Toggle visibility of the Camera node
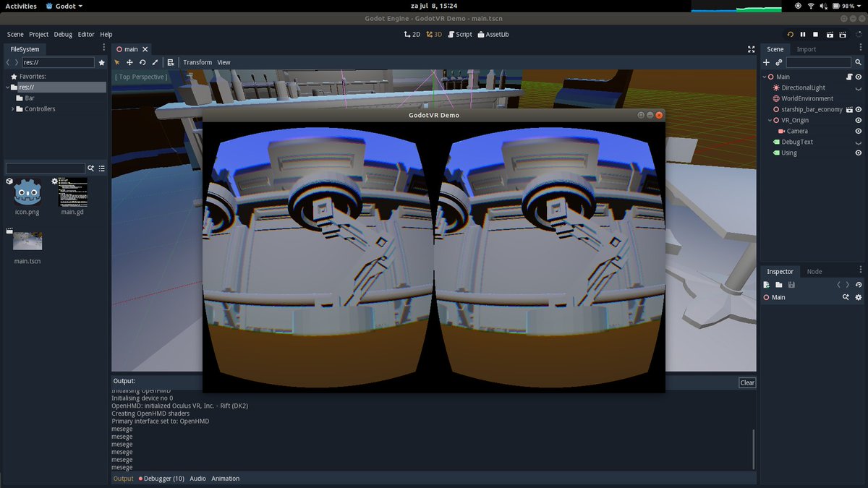The width and height of the screenshot is (868, 488). click(x=859, y=131)
